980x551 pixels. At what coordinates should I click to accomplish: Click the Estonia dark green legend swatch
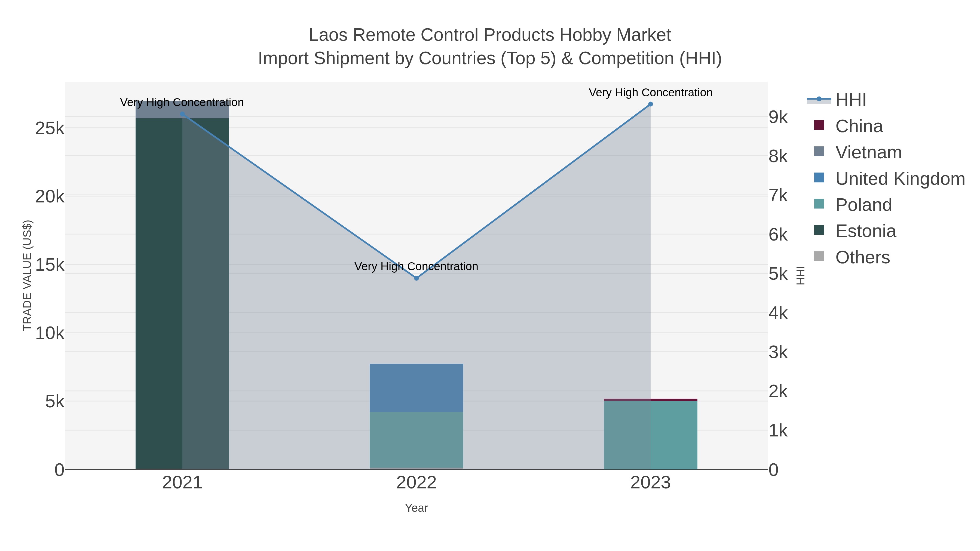pyautogui.click(x=819, y=230)
